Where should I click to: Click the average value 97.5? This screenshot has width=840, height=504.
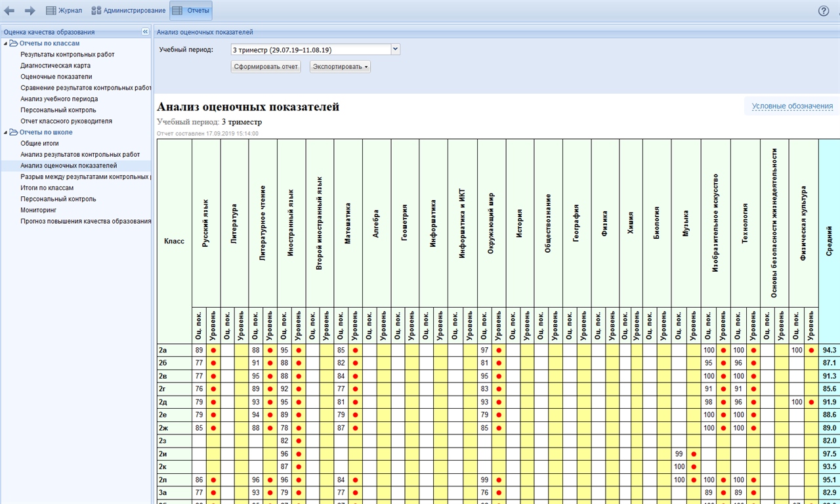click(x=829, y=453)
